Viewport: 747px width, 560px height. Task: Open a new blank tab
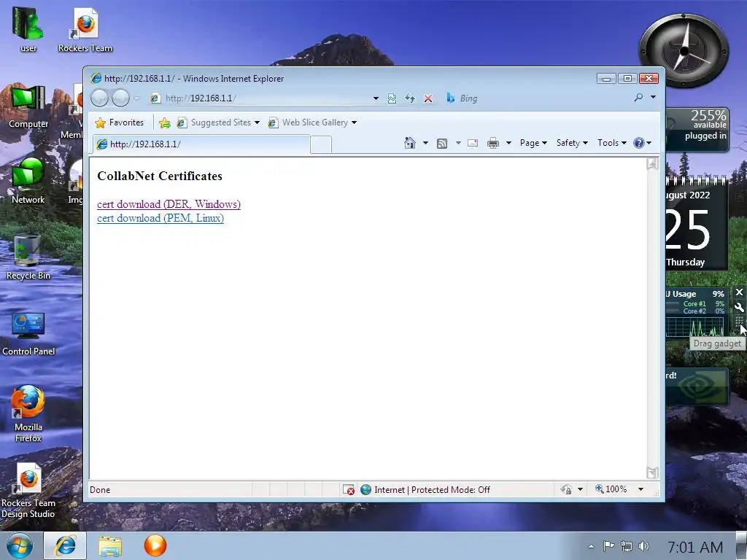point(321,145)
